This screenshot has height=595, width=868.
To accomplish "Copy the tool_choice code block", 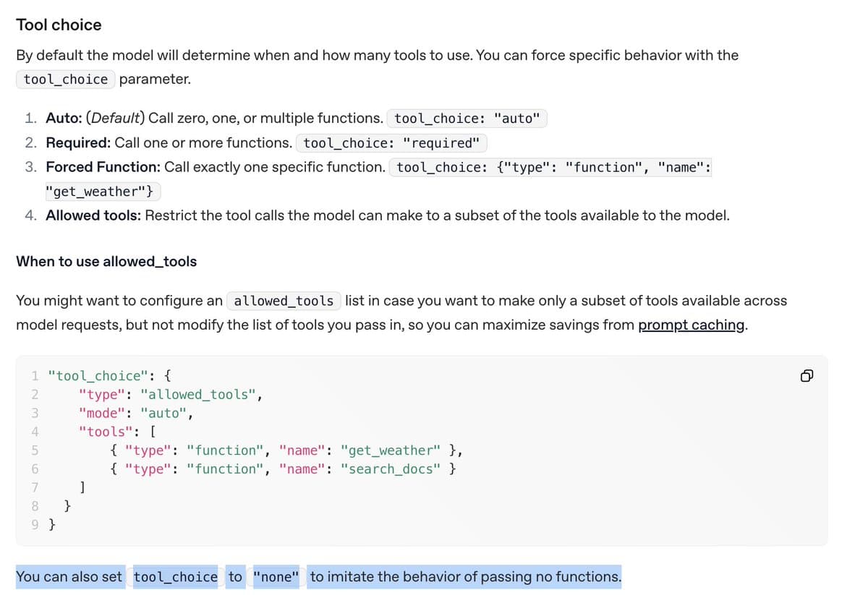I will pos(807,376).
